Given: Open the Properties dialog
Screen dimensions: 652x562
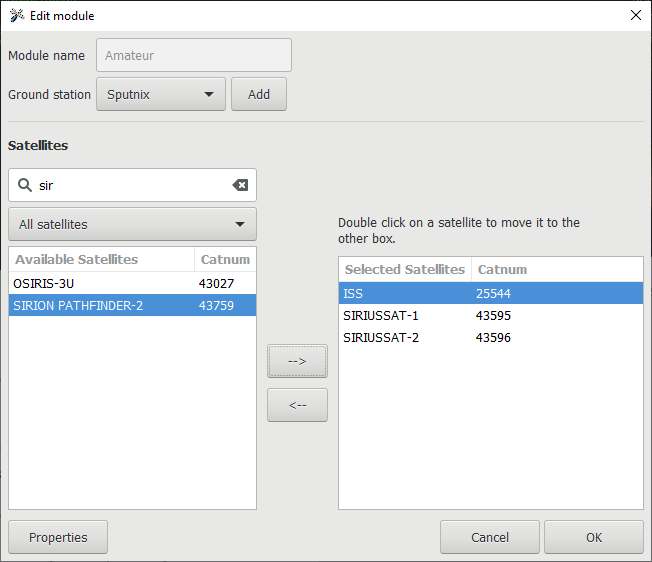Looking at the screenshot, I should [x=58, y=537].
